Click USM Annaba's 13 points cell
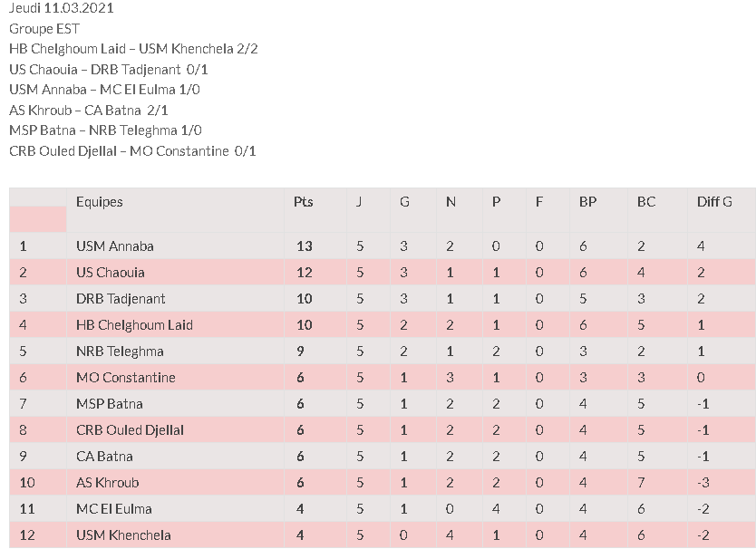The width and height of the screenshot is (756, 549). pyautogui.click(x=305, y=246)
